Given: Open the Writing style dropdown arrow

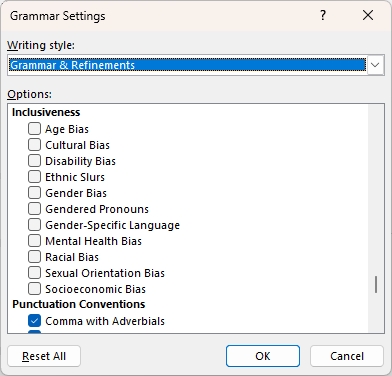Looking at the screenshot, I should point(375,65).
